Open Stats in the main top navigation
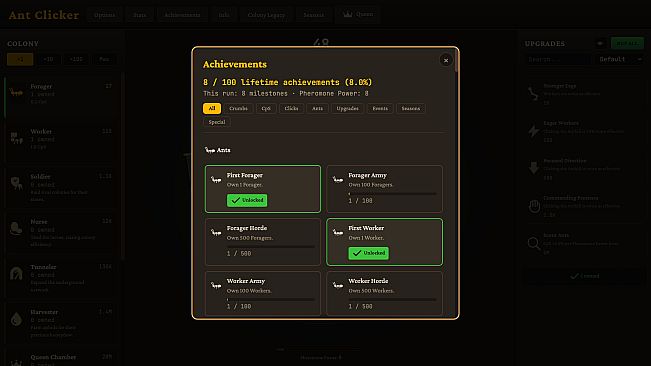This screenshot has width=651, height=366. tap(140, 15)
